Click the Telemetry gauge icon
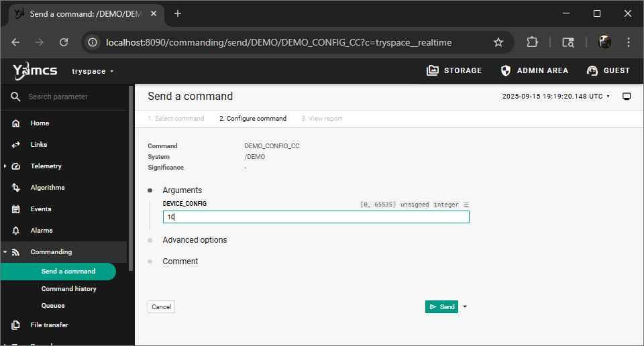The image size is (644, 346). pyautogui.click(x=15, y=166)
